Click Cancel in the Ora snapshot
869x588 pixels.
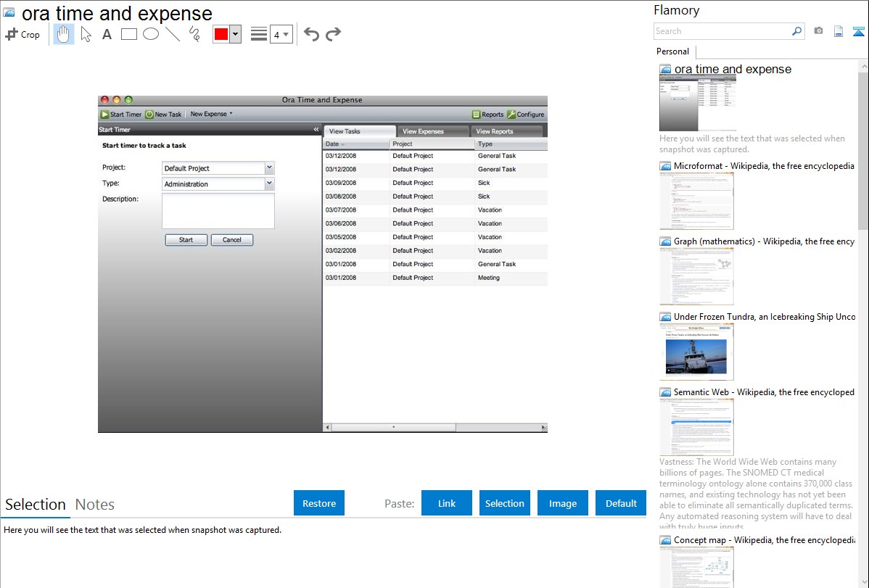tap(231, 240)
